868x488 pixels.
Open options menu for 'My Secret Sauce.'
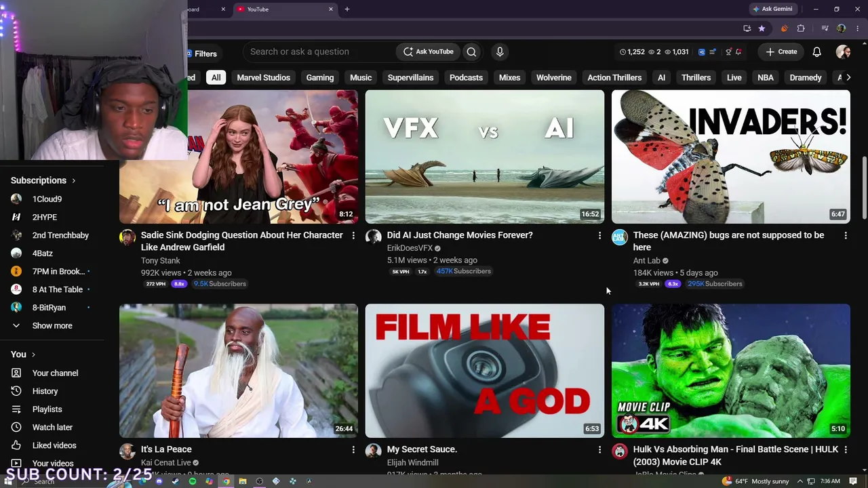599,449
